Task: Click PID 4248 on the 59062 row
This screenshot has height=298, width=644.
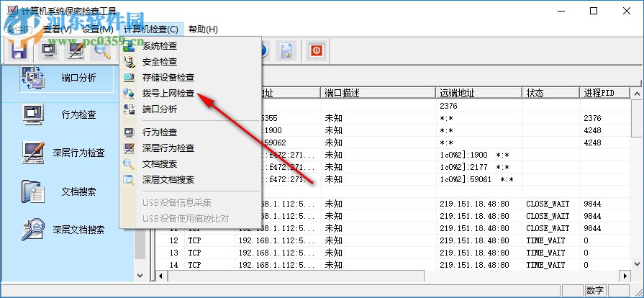Action: tap(592, 143)
